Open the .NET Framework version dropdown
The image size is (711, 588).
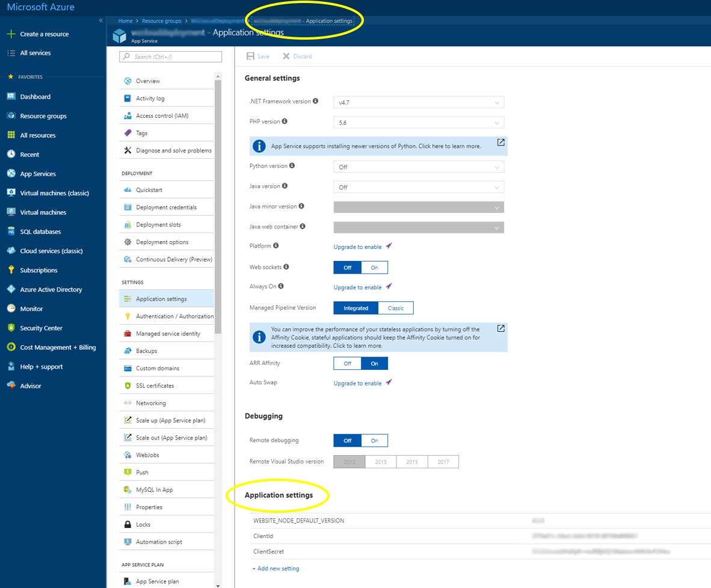click(418, 103)
